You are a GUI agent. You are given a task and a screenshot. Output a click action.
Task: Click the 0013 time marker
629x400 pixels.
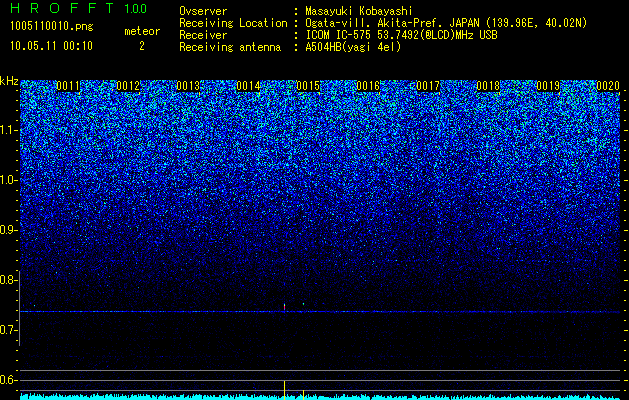pos(188,86)
